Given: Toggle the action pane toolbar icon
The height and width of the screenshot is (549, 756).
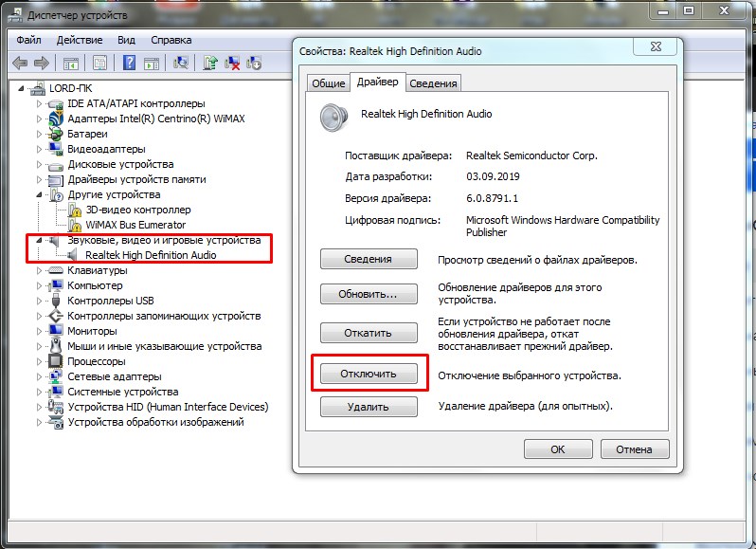Looking at the screenshot, I should point(152,64).
